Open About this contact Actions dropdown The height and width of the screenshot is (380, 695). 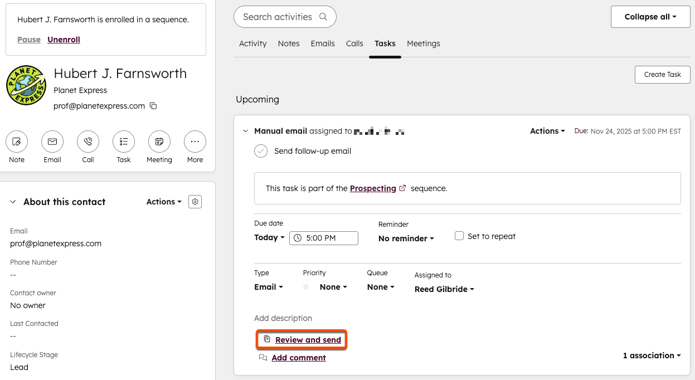[164, 202]
